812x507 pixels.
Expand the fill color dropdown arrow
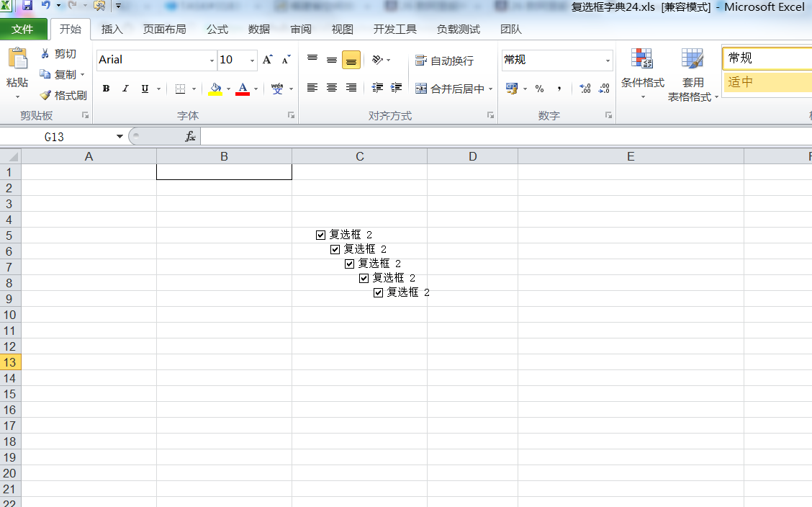pos(228,89)
